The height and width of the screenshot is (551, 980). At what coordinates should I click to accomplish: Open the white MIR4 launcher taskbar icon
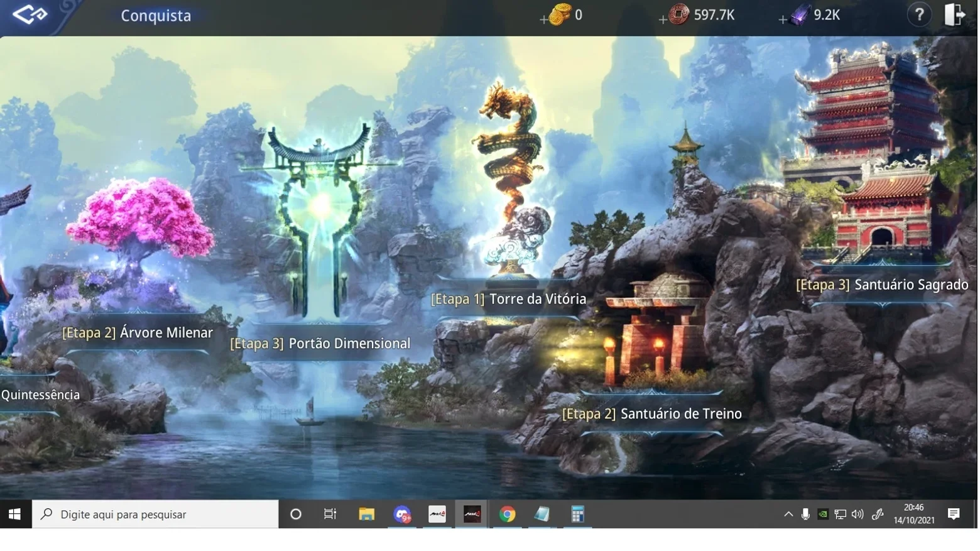[437, 514]
